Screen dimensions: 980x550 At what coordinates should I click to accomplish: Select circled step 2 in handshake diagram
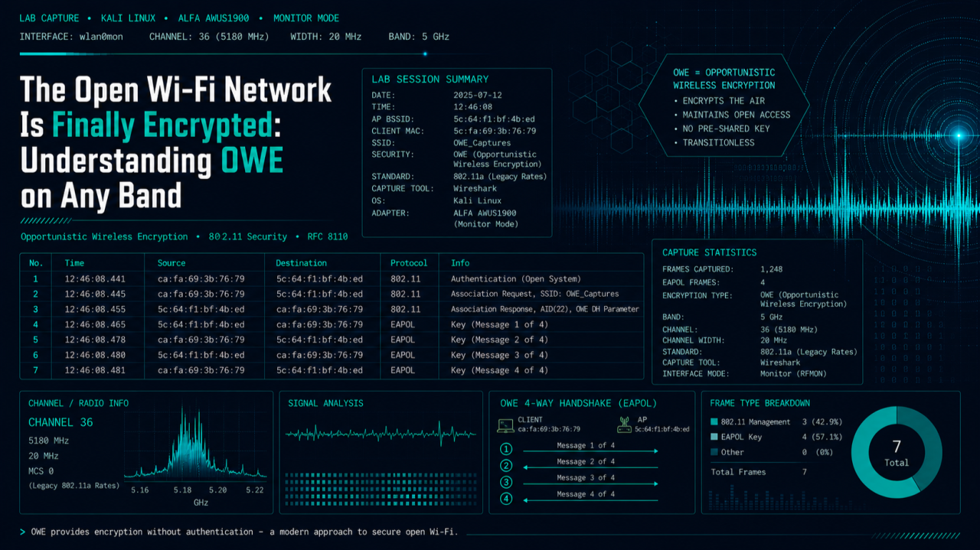[506, 466]
